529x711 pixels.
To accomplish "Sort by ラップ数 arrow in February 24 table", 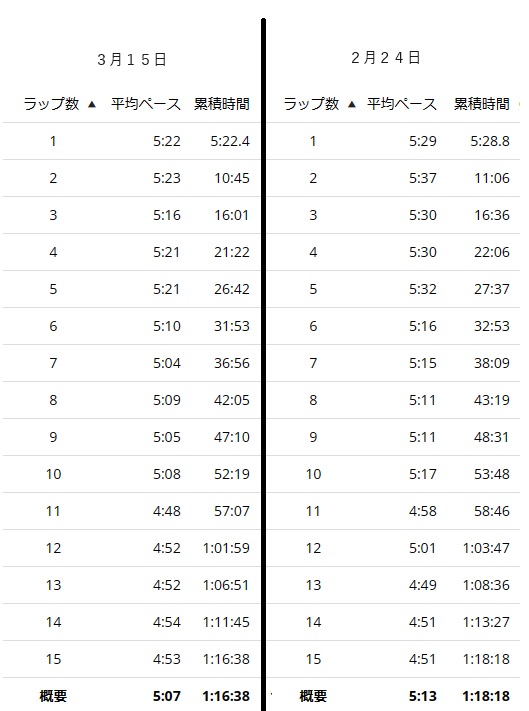I will click(x=351, y=105).
